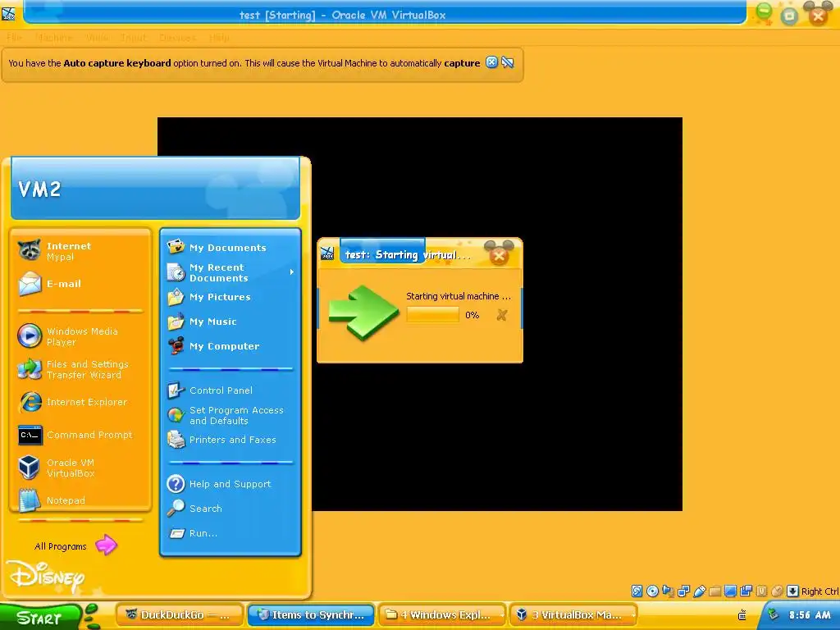Image resolution: width=840 pixels, height=630 pixels.
Task: Open My Documents folder
Action: (231, 248)
